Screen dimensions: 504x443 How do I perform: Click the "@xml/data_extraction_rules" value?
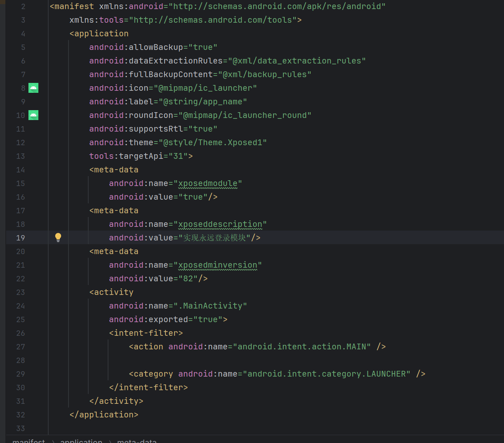click(x=297, y=61)
